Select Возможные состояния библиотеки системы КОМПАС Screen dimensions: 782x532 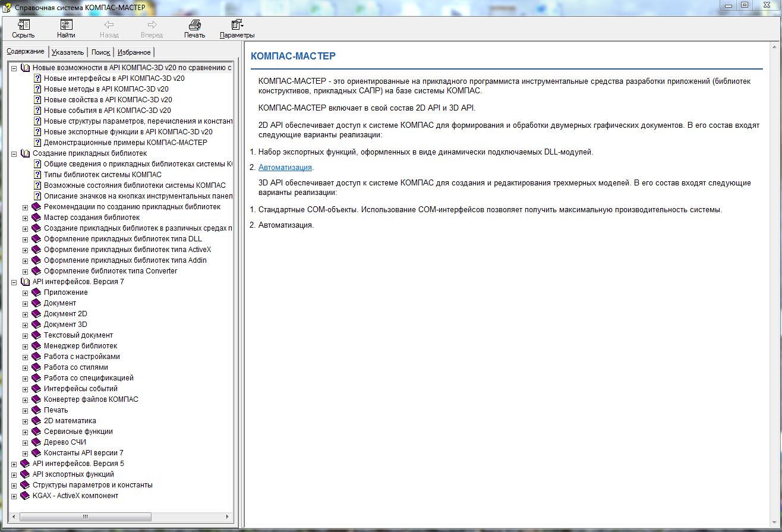pyautogui.click(x=134, y=185)
